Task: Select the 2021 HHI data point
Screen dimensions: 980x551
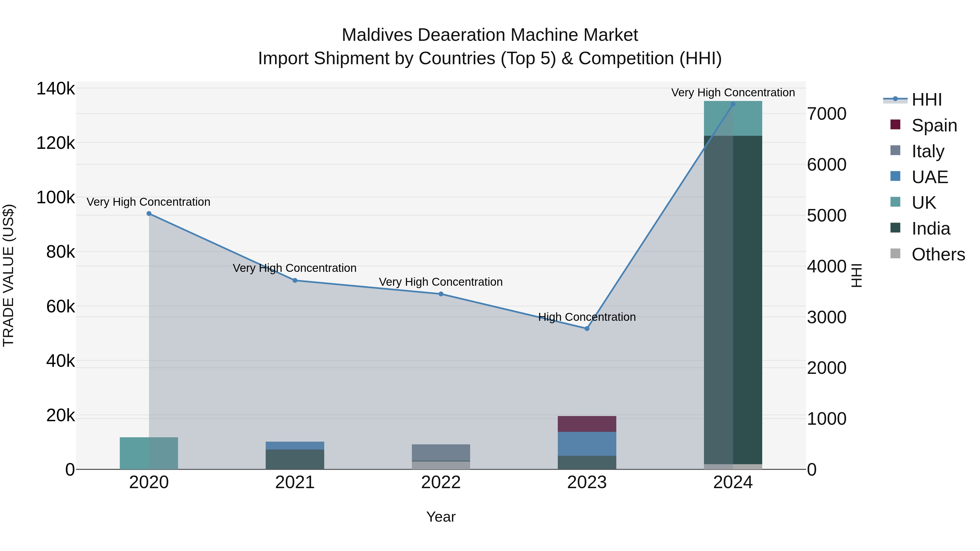Action: pos(295,281)
